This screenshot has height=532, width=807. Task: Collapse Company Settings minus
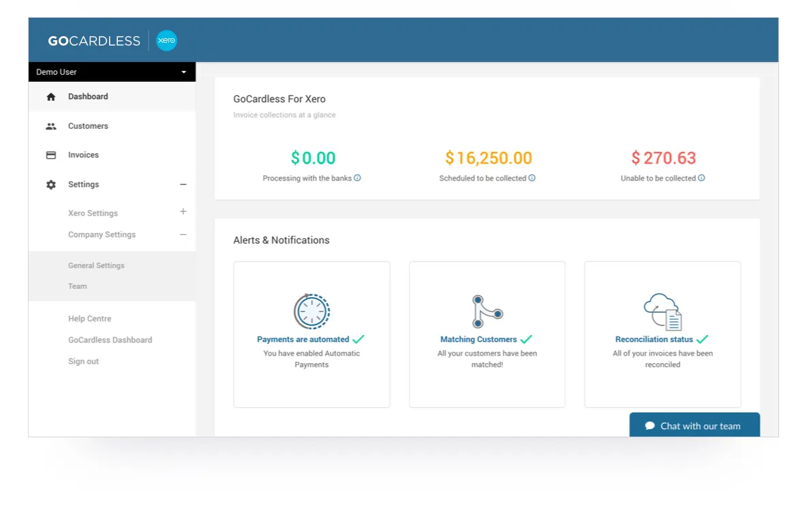point(183,234)
